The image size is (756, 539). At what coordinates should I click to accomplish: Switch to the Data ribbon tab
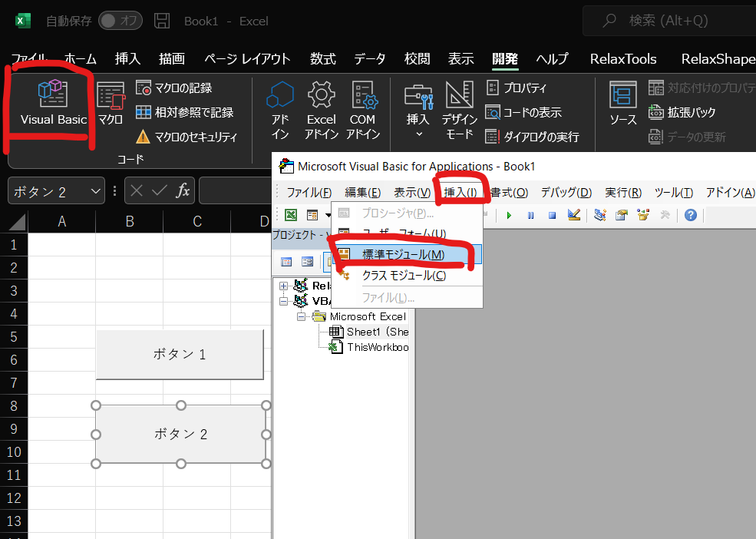(x=369, y=59)
